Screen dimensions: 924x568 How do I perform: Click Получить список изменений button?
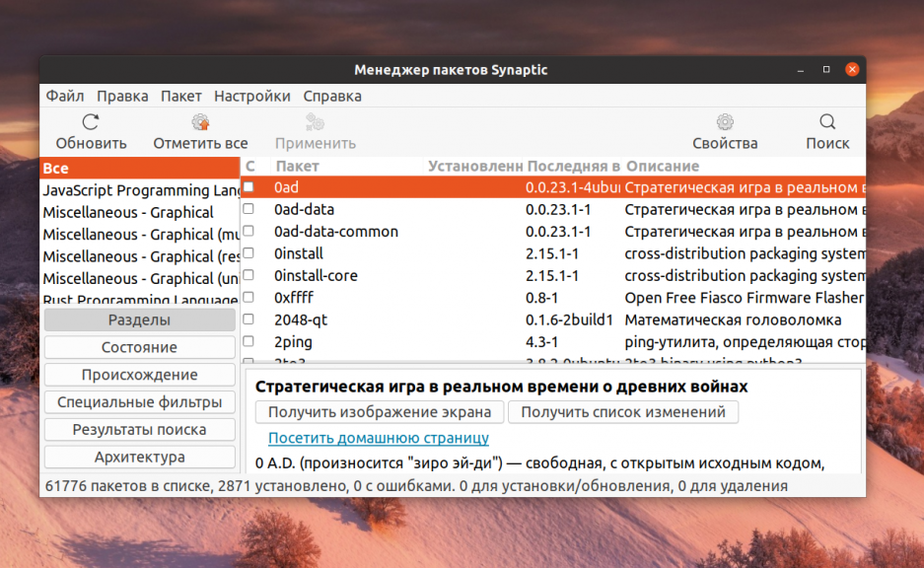[623, 412]
